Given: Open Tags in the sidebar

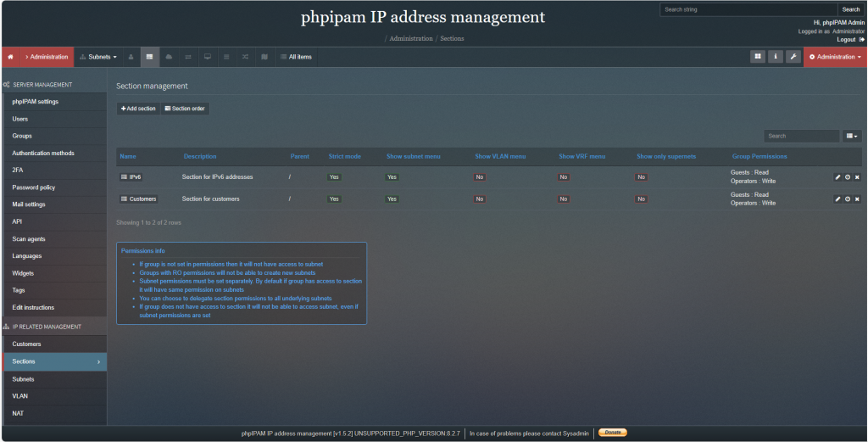Looking at the screenshot, I should click(x=55, y=291).
